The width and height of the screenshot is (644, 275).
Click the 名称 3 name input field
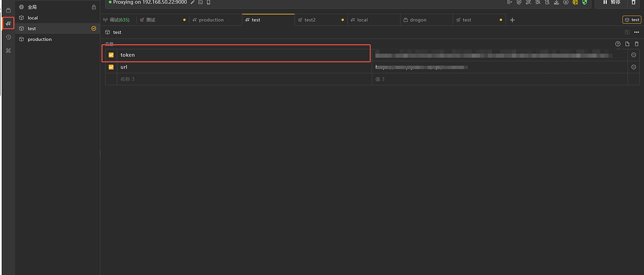[245, 79]
